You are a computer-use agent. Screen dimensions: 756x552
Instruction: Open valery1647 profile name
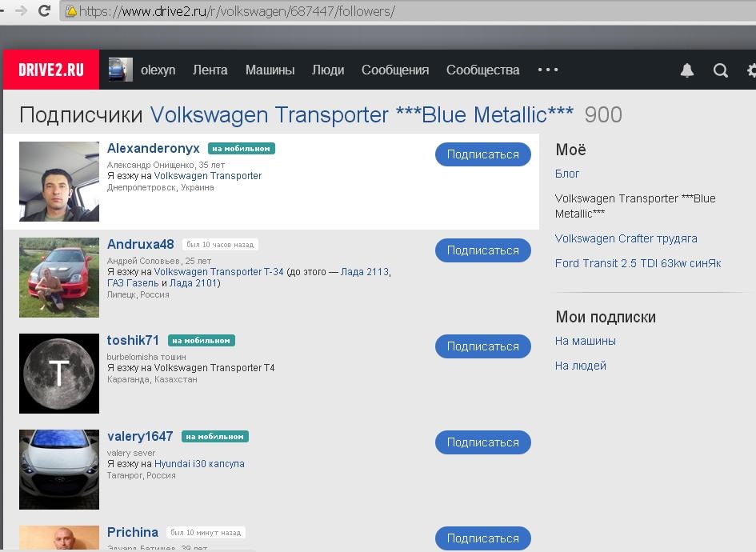tap(140, 436)
